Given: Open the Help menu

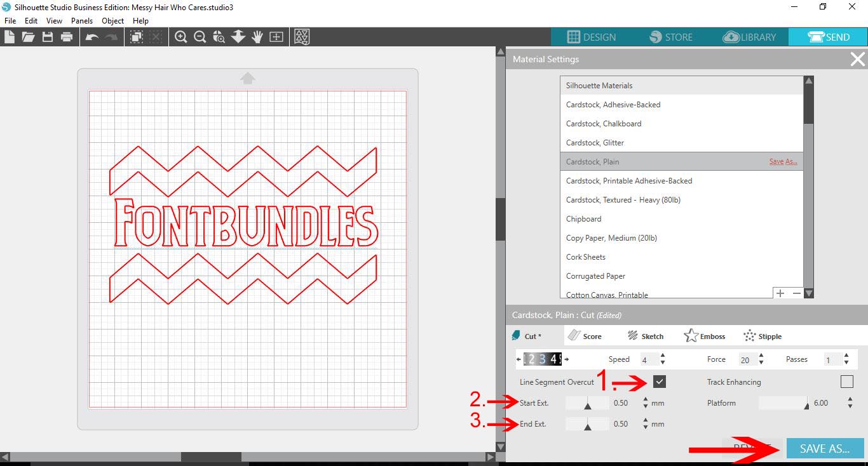Looking at the screenshot, I should tap(140, 21).
